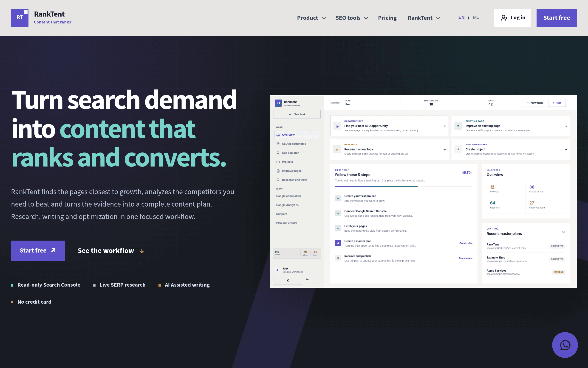Expand the SEO tools dropdown menu
This screenshot has width=588, height=368.
[352, 18]
